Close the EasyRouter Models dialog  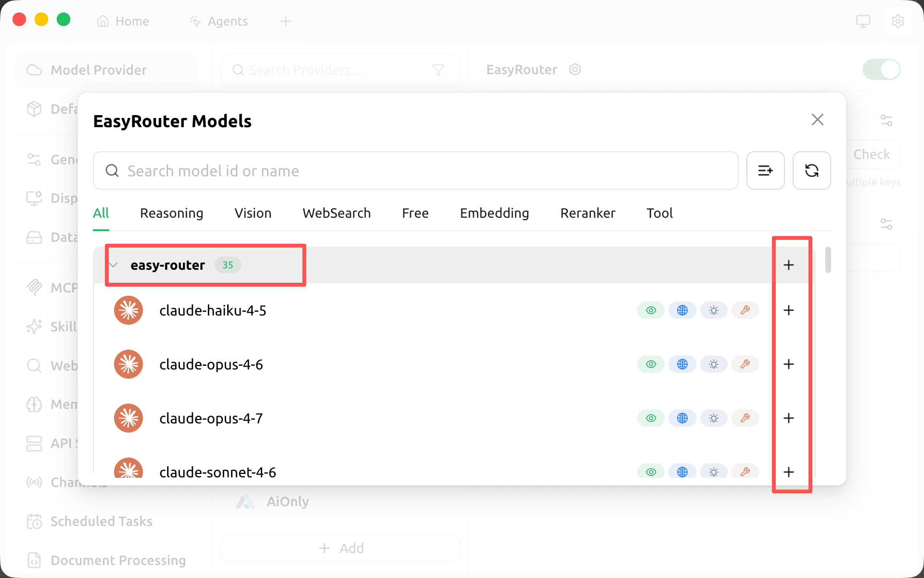point(817,119)
